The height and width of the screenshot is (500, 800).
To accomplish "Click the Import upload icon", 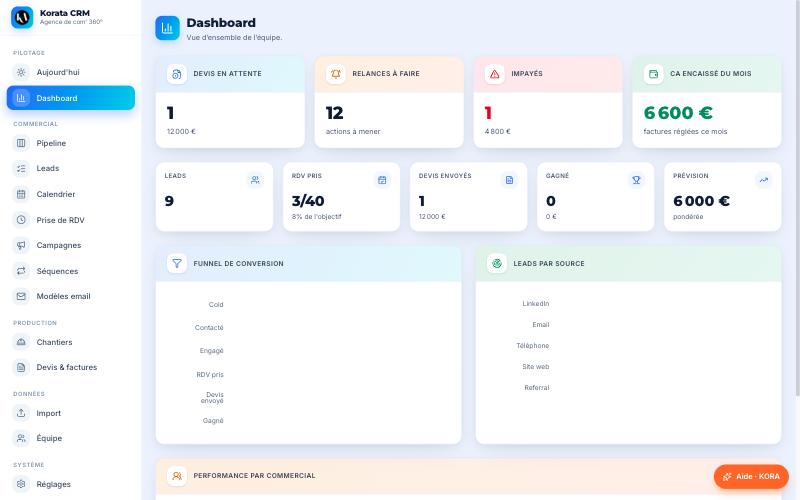I will point(21,413).
